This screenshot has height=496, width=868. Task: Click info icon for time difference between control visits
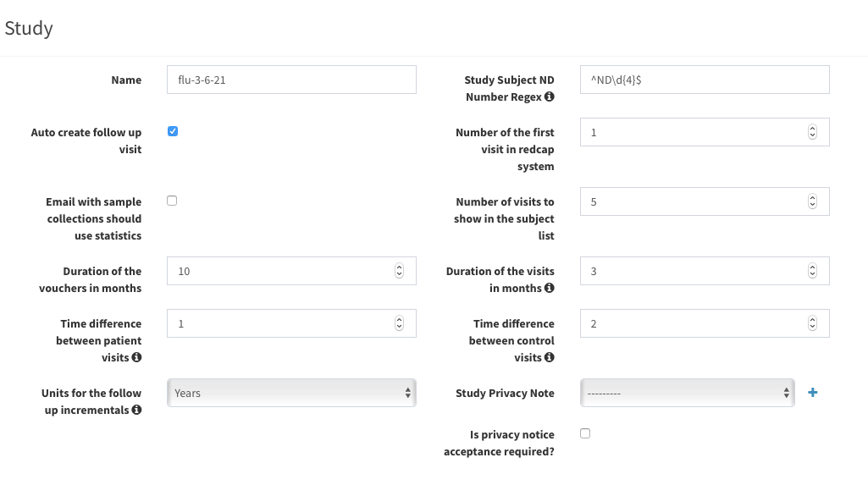pos(550,358)
